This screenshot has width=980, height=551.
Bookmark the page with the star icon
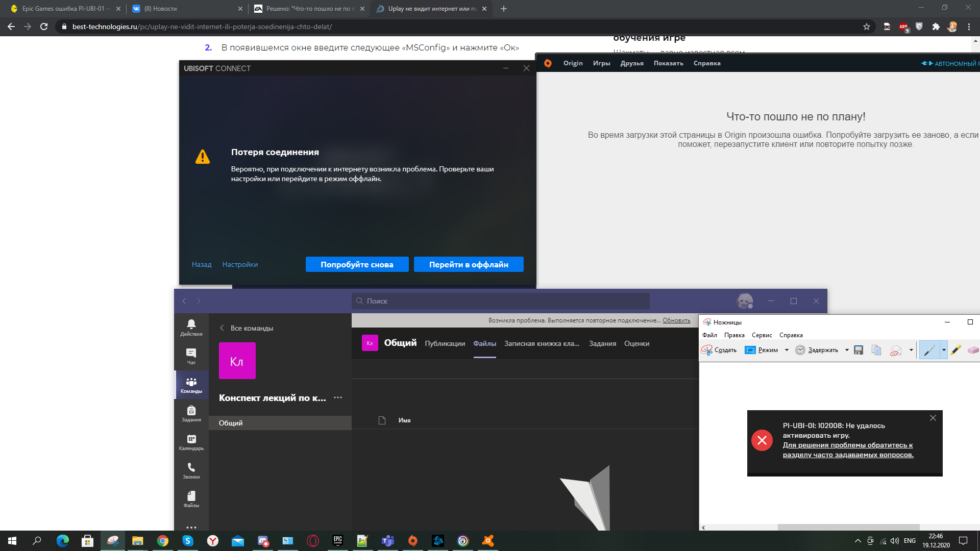click(x=867, y=27)
